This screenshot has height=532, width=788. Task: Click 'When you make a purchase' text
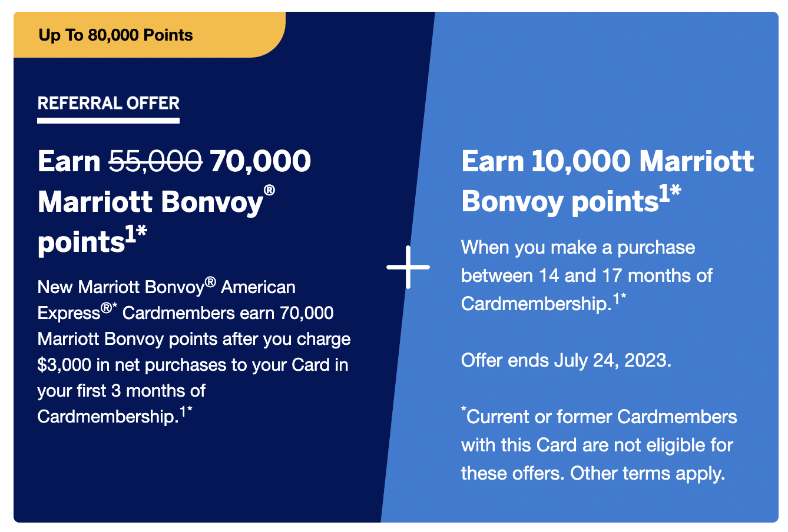[578, 247]
